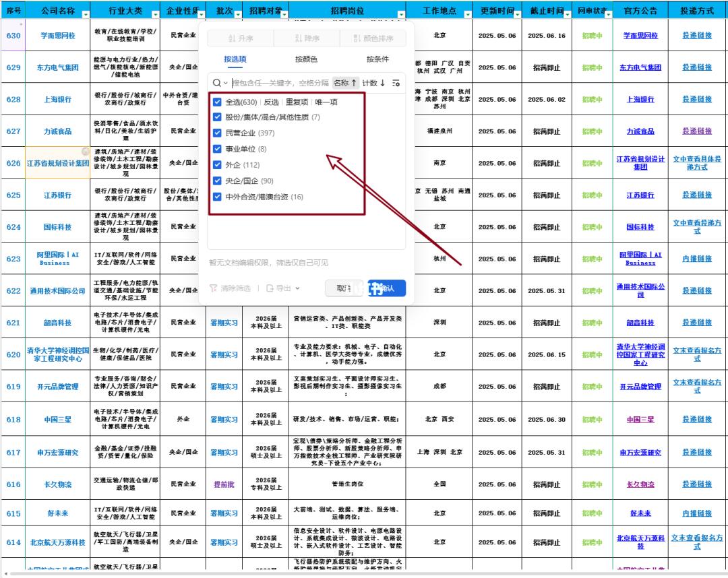The height and width of the screenshot is (578, 728).
Task: Select company name cell 申万宏源研究
Action: point(57,452)
